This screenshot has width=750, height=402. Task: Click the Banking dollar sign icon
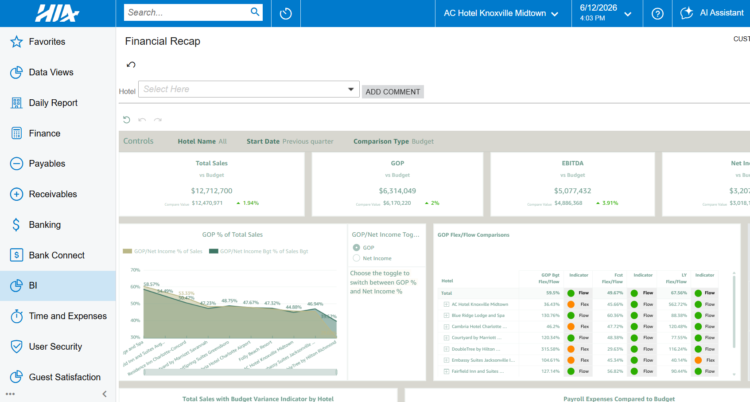coord(16,224)
